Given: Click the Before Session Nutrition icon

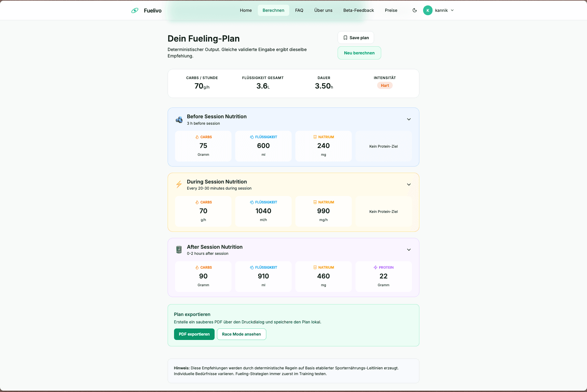Looking at the screenshot, I should [x=179, y=120].
